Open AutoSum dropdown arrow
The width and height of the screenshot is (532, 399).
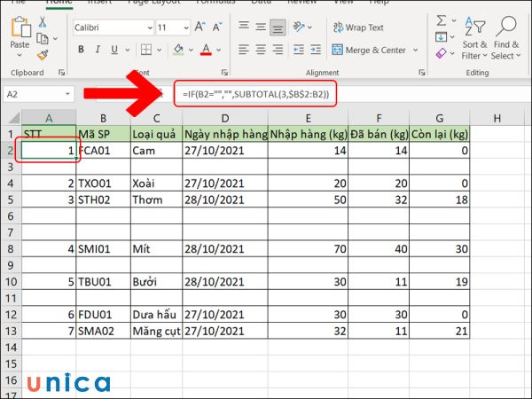[x=454, y=20]
